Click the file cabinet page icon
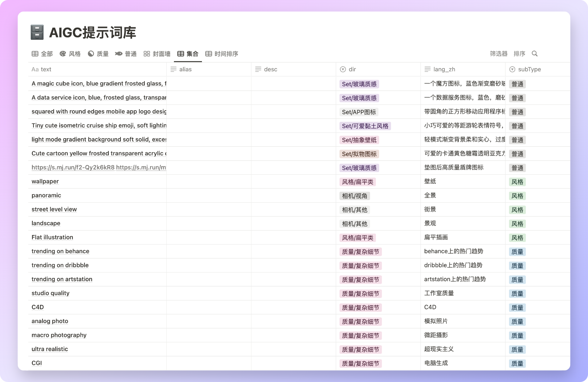Screen dimensions: 588x382 37,32
